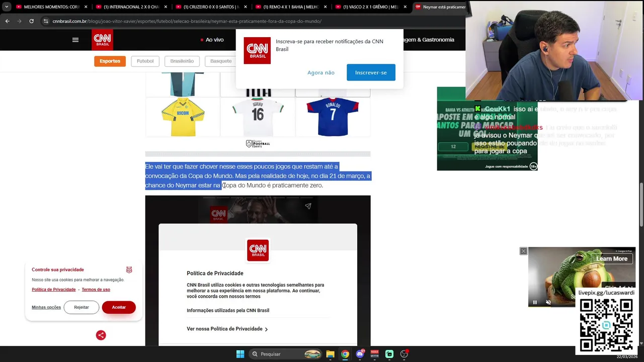Viewport: 644px width, 362px height.
Task: Click Inscrever-se notification button
Action: click(x=371, y=72)
